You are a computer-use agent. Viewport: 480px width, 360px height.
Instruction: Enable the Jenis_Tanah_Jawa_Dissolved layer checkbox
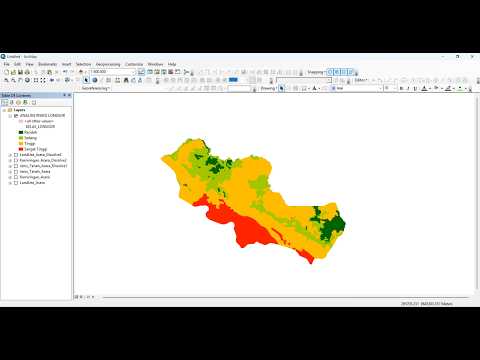pyautogui.click(x=16, y=166)
